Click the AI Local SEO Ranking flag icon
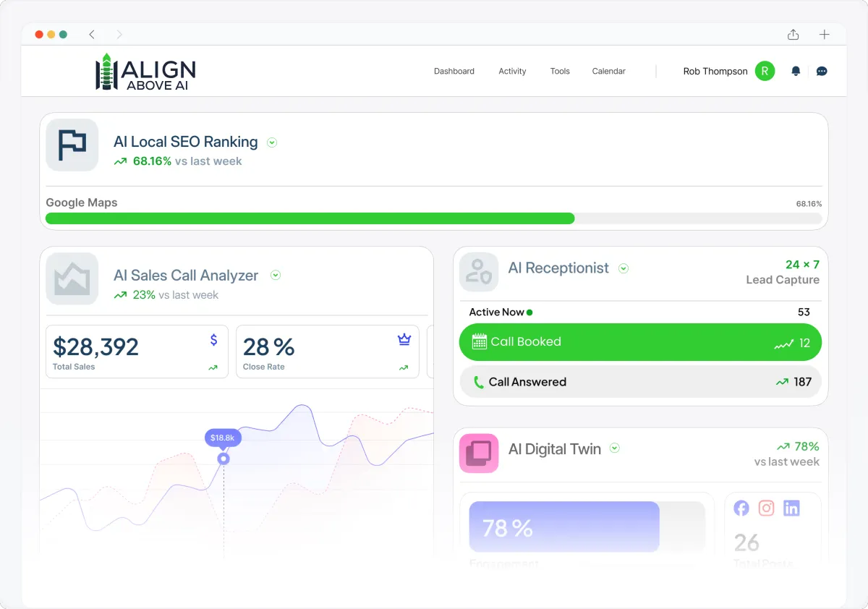Viewport: 868px width, 609px height. tap(72, 145)
